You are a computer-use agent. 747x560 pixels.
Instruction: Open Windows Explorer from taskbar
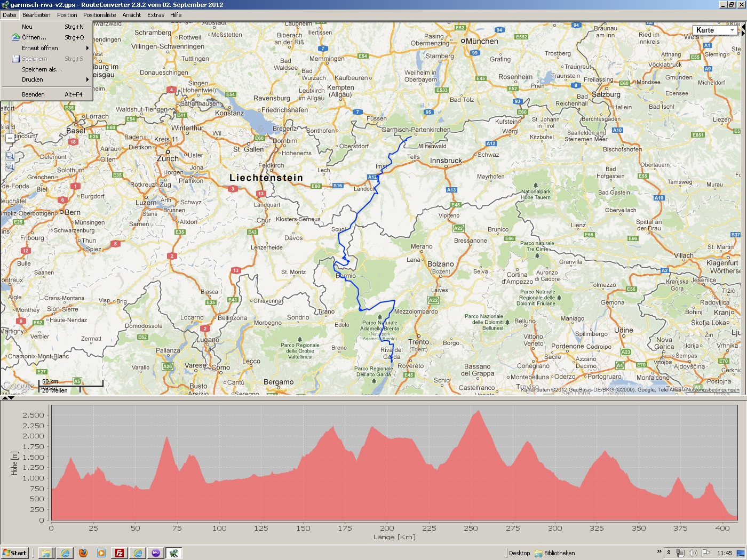[x=46, y=553]
